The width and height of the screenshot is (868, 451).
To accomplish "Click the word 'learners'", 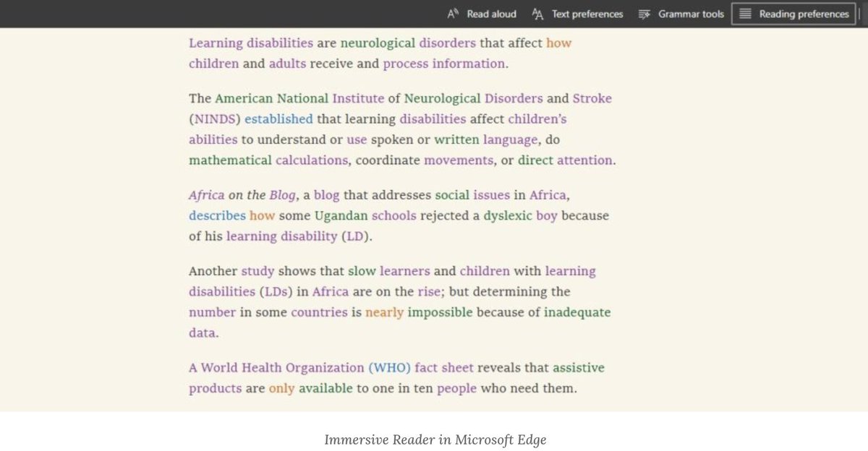I will [x=405, y=271].
